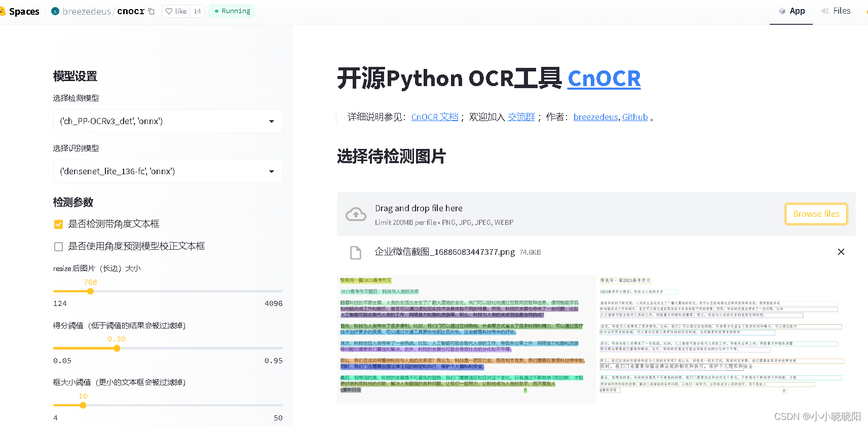This screenshot has height=426, width=868.
Task: Click the file icon beside the uploaded png
Action: coord(356,252)
